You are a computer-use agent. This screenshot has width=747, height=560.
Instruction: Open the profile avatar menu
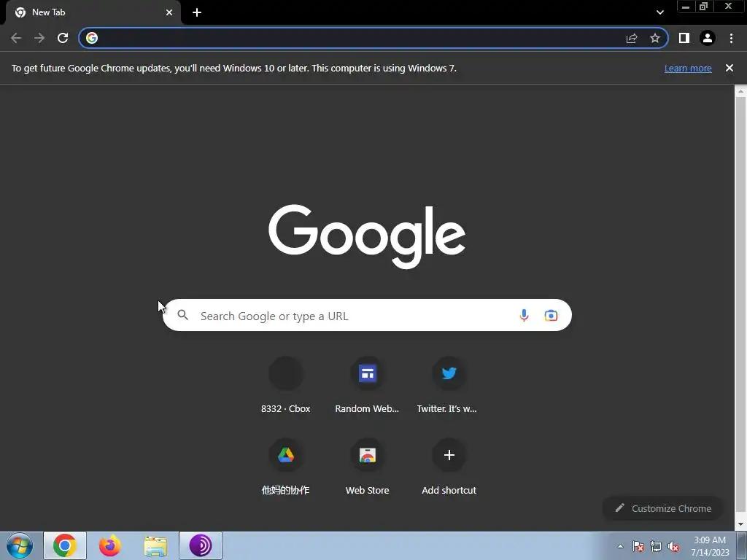708,38
